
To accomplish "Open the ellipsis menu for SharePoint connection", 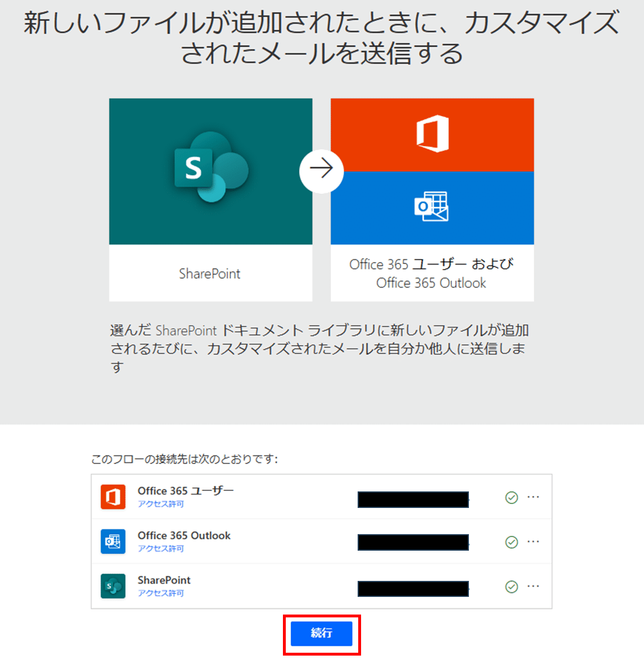I will [x=533, y=587].
